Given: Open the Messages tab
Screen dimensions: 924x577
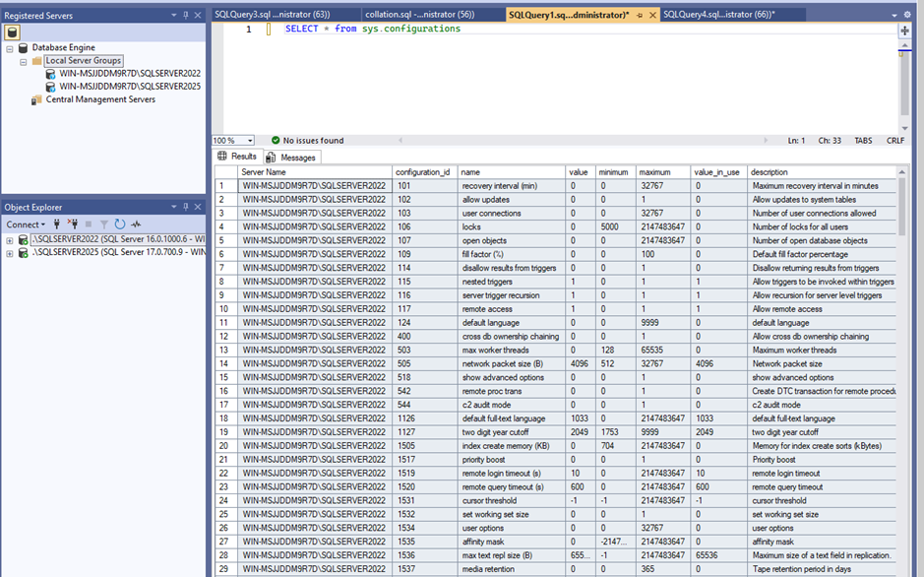Looking at the screenshot, I should pyautogui.click(x=292, y=158).
